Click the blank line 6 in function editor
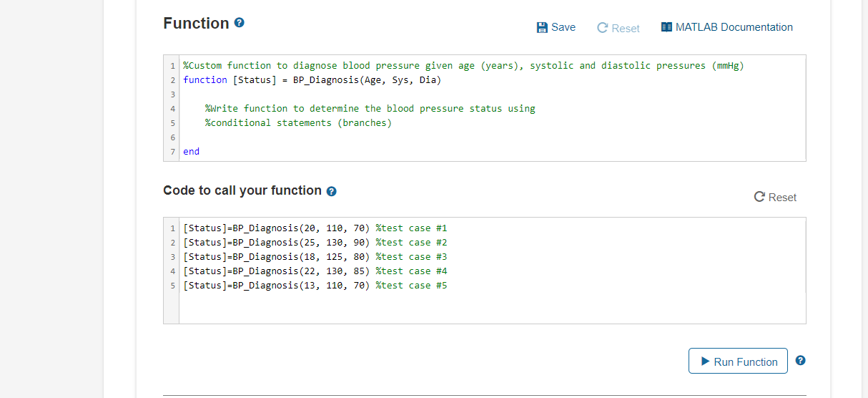The image size is (868, 398). 429,137
